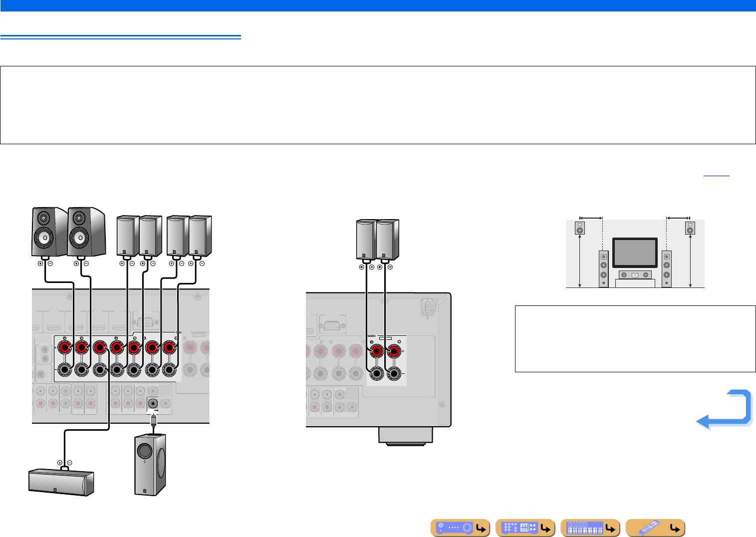This screenshot has height=537, width=756.
Task: Open the front display navigation icon
Action: click(590, 528)
